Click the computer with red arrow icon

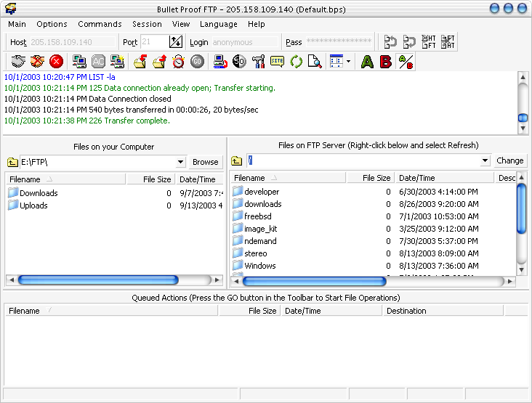click(220, 62)
